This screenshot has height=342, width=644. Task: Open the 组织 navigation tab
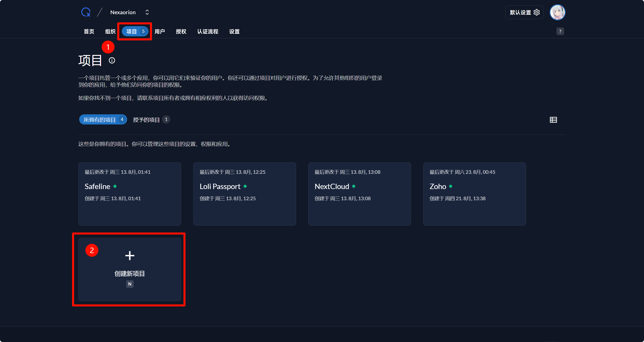click(x=110, y=32)
